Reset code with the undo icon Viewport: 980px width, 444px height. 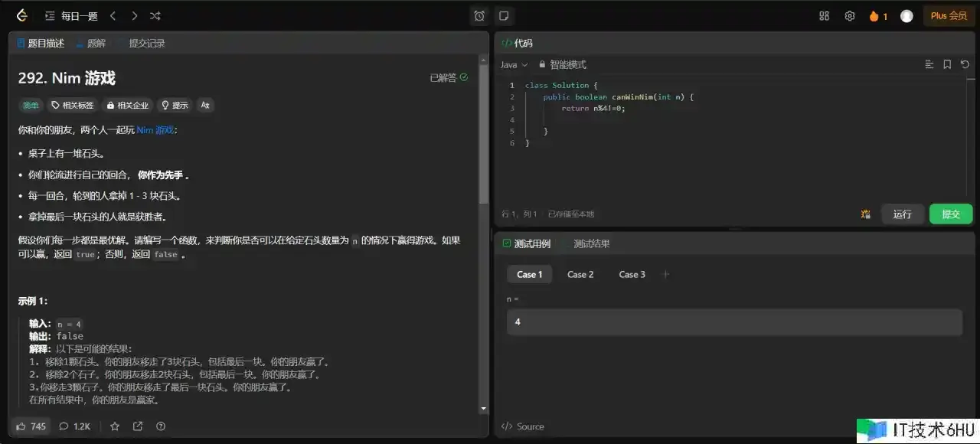pos(965,64)
